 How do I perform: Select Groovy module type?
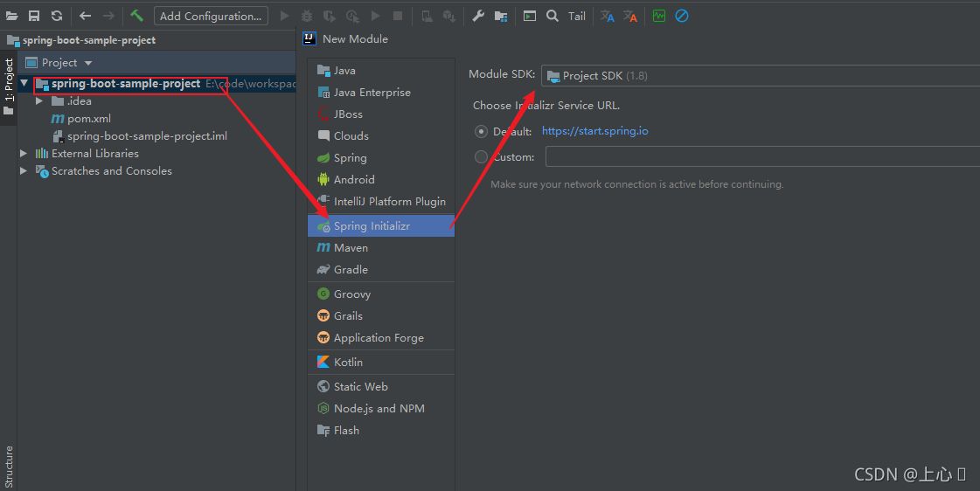point(381,294)
